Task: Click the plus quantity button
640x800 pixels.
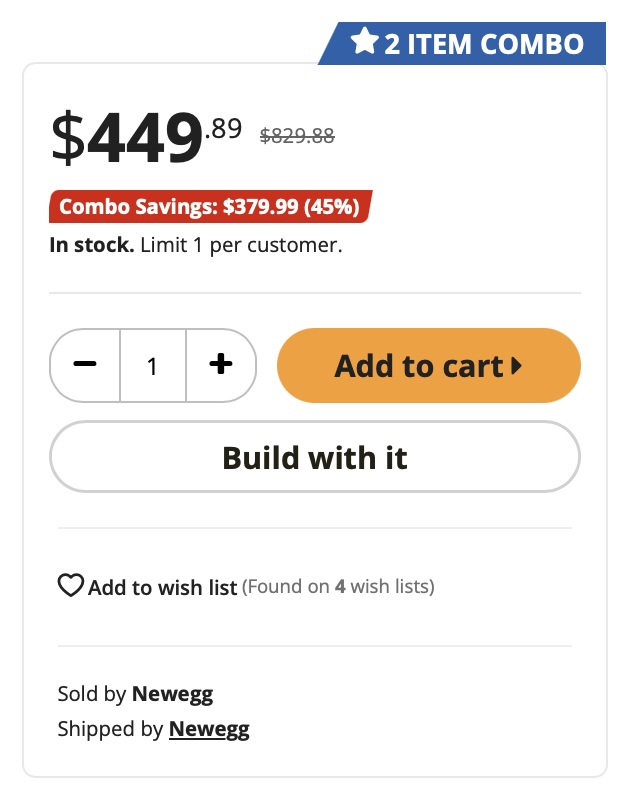Action: pyautogui.click(x=220, y=365)
